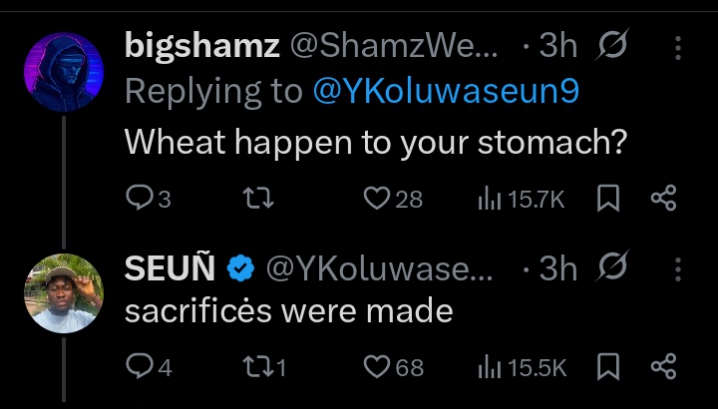Screen dimensions: 718x409
Task: View SEUÑ's profile picture
Action: coord(64,292)
